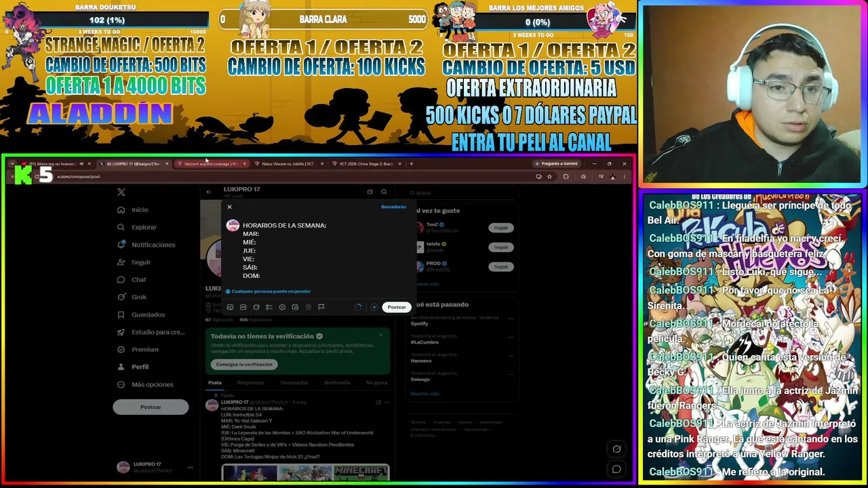Close the compose post dialog
This screenshot has width=868, height=488.
click(x=229, y=207)
